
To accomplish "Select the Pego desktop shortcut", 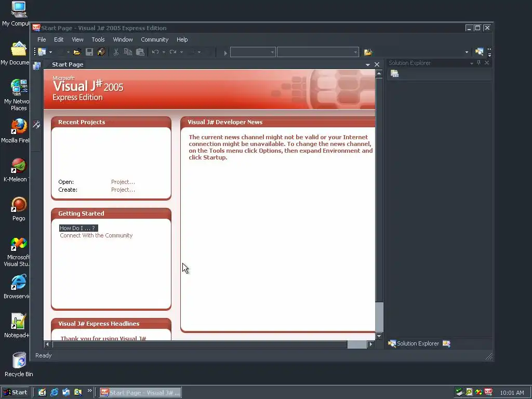I will coord(19,209).
